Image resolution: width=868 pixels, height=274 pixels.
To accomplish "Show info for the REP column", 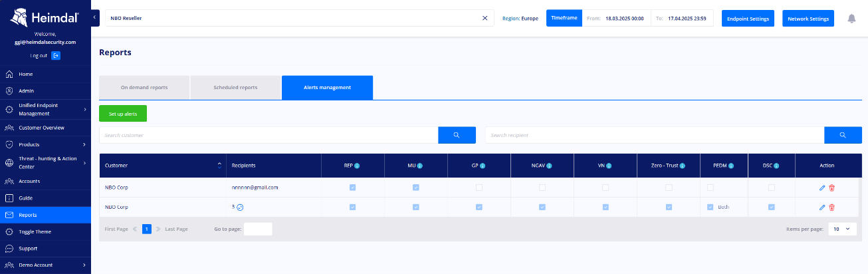I will (357, 166).
